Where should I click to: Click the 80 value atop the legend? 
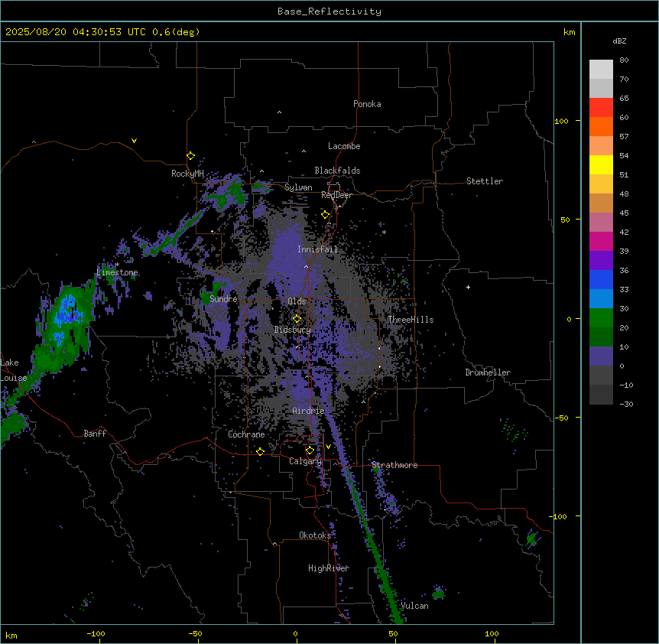[x=624, y=60]
